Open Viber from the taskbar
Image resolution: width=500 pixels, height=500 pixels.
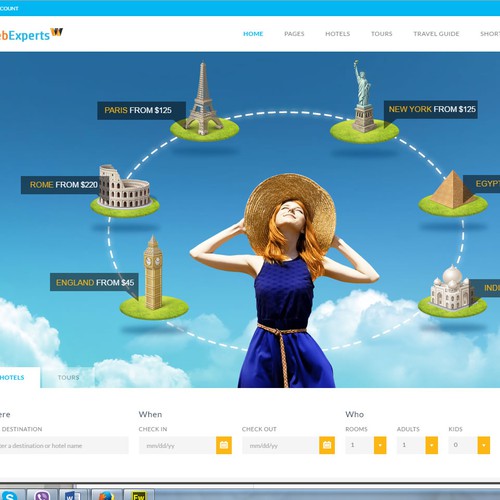[42, 496]
